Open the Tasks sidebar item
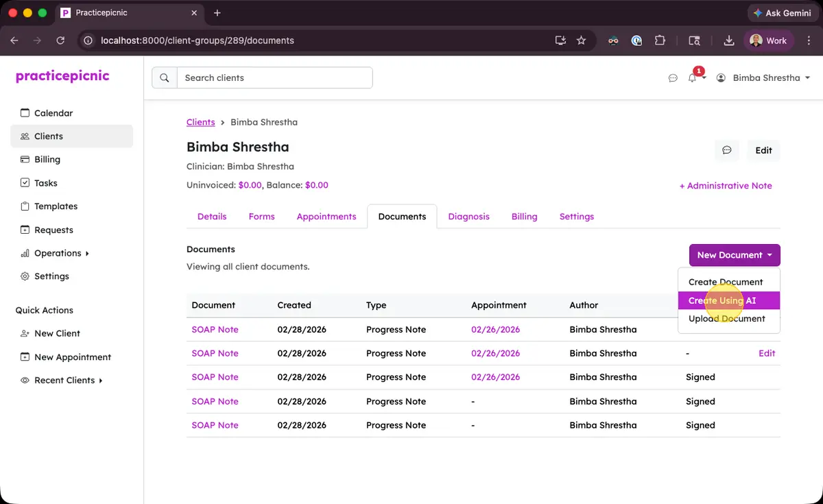The width and height of the screenshot is (823, 504). tap(47, 182)
